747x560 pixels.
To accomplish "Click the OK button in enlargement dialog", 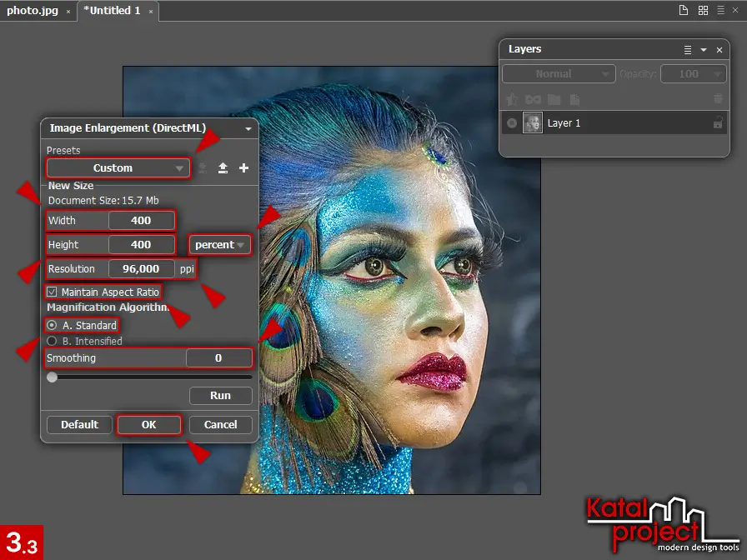I will coord(148,425).
